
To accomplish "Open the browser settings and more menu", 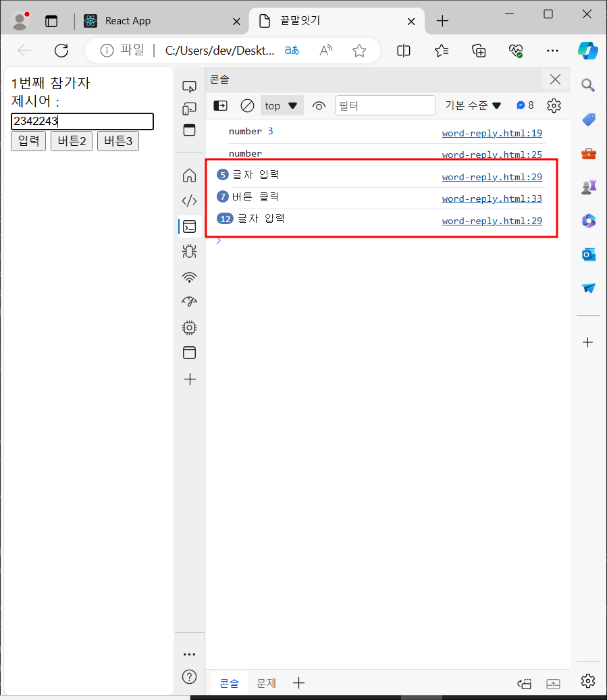I will tap(552, 51).
